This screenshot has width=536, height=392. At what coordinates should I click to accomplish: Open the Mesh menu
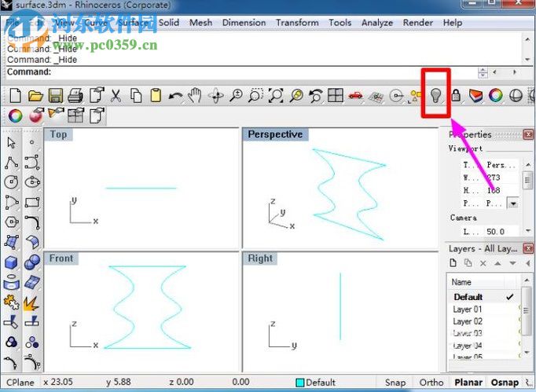(200, 23)
